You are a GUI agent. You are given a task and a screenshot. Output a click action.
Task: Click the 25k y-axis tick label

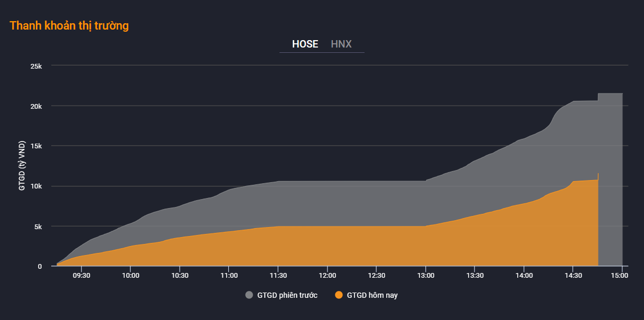pos(36,66)
